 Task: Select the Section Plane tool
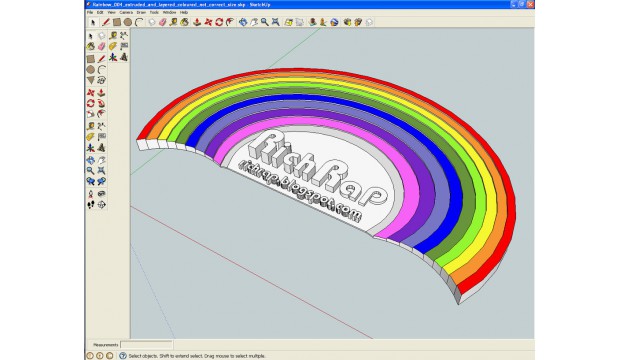(x=102, y=205)
